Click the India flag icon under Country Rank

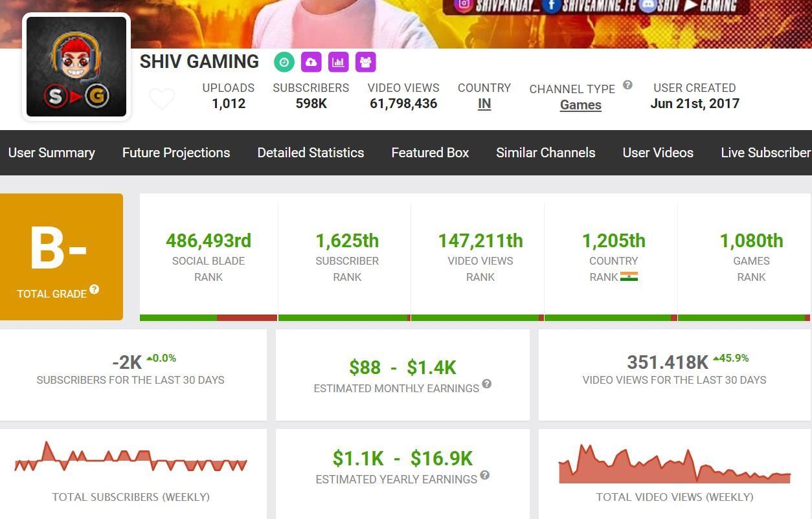click(629, 276)
